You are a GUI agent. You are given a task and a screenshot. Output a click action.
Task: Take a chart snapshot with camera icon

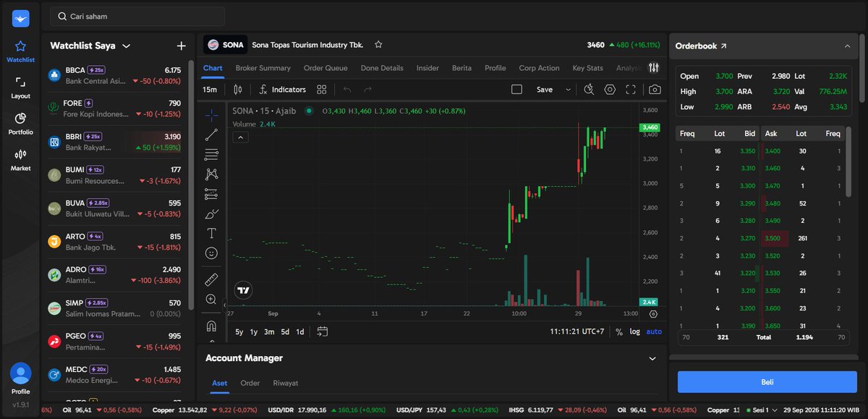click(x=655, y=90)
